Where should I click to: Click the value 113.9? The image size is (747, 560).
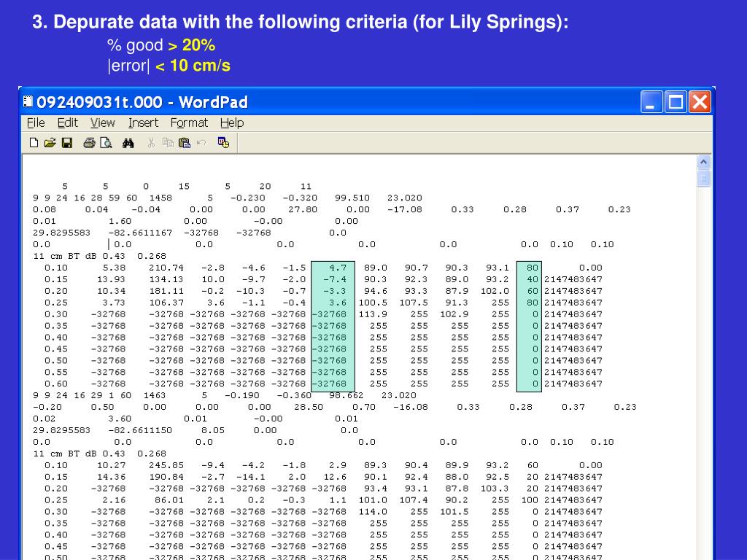tap(373, 314)
